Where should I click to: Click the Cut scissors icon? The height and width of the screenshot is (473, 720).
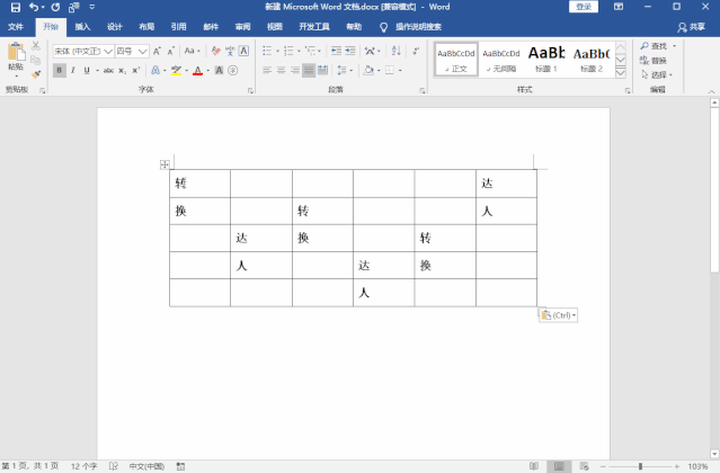click(x=36, y=46)
